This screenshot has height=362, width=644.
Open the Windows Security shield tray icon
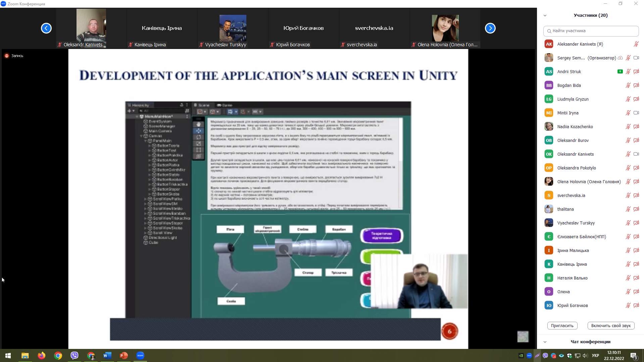click(569, 356)
